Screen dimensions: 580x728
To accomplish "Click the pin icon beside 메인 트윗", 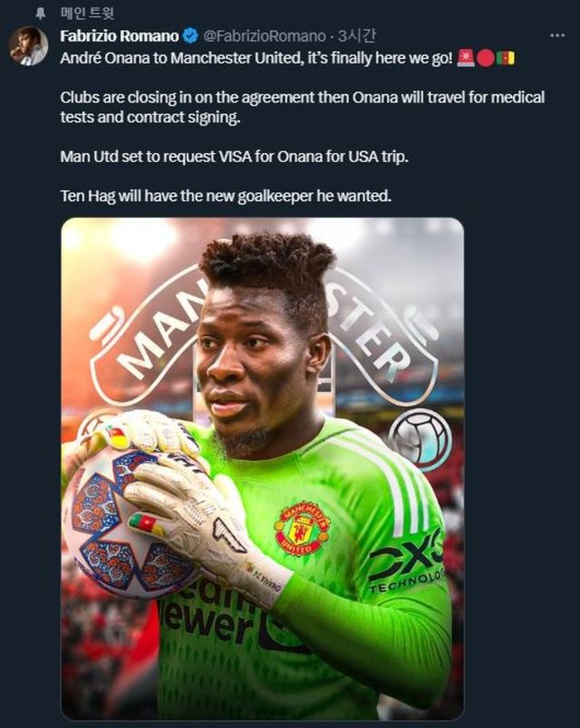I will (41, 14).
